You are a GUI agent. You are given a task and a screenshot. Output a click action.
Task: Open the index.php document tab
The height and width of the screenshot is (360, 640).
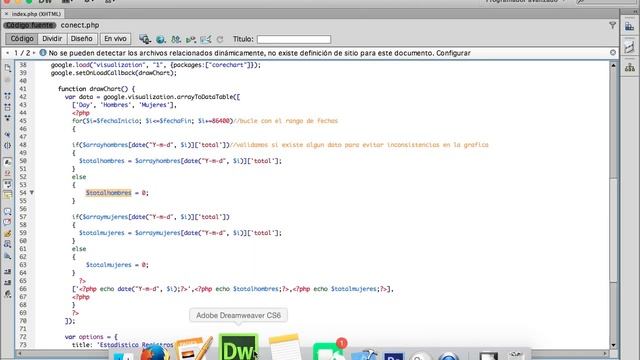36,14
